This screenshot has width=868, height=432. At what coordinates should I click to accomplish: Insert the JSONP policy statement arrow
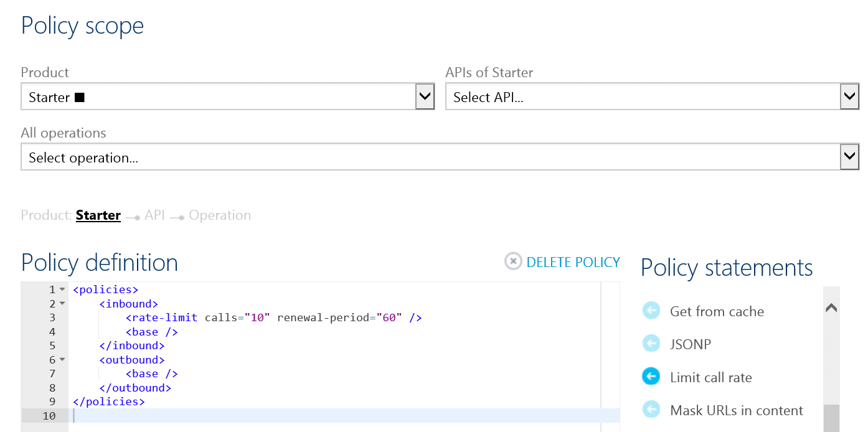pyautogui.click(x=651, y=344)
